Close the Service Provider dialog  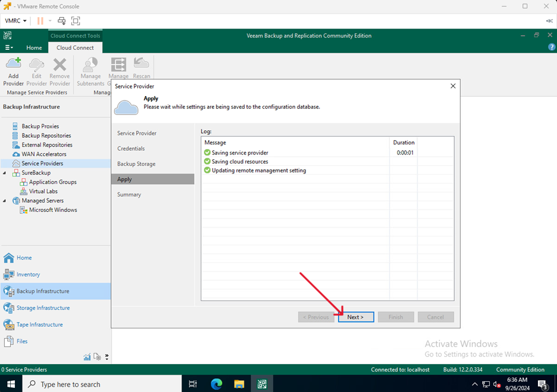click(x=452, y=86)
